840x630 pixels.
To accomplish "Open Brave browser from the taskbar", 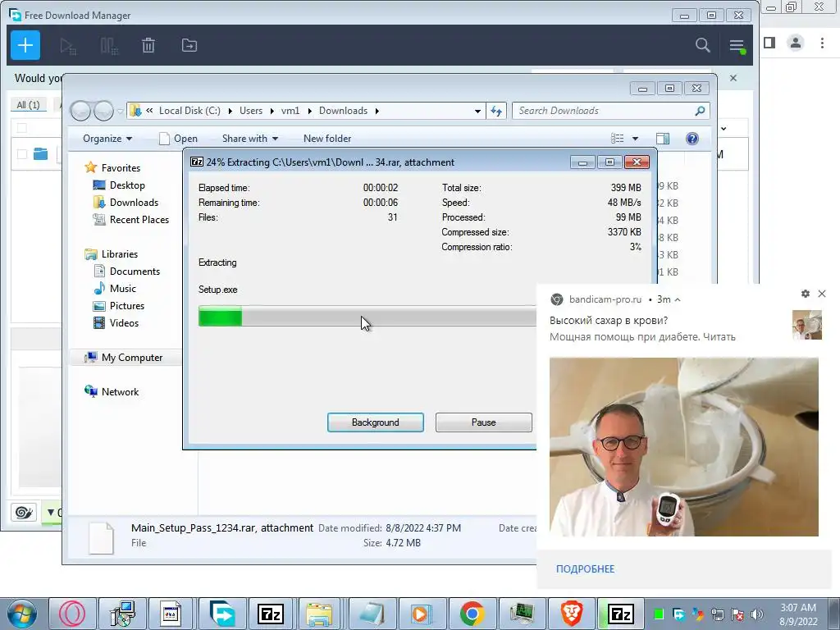I will pos(572,614).
